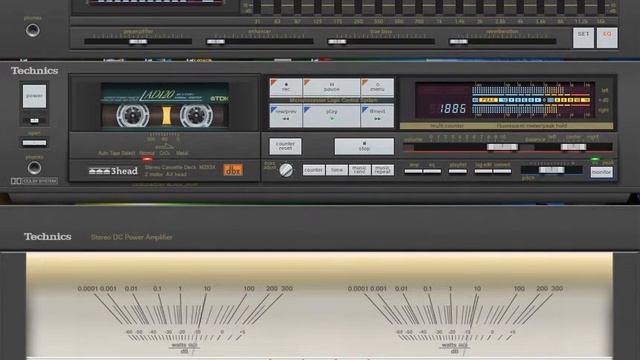Toggle music random playback
Image resolution: width=640 pixels, height=360 pixels.
pos(360,170)
